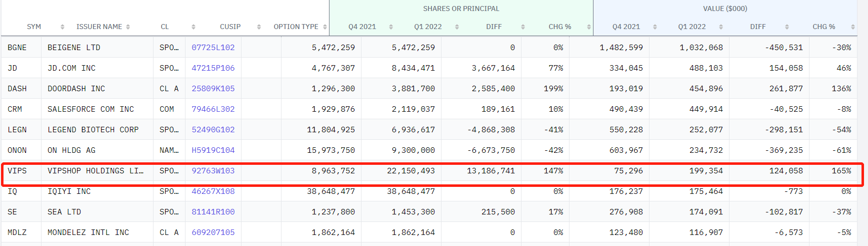Select Mondelez Q1 value 116,907
This screenshot has width=868, height=246.
(706, 232)
